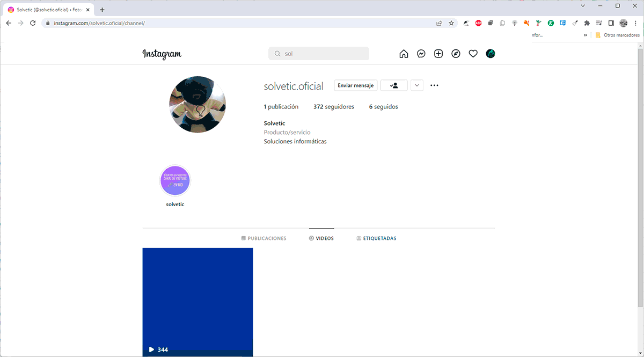Go to Instagram home via house icon
The height and width of the screenshot is (357, 644).
click(x=404, y=54)
